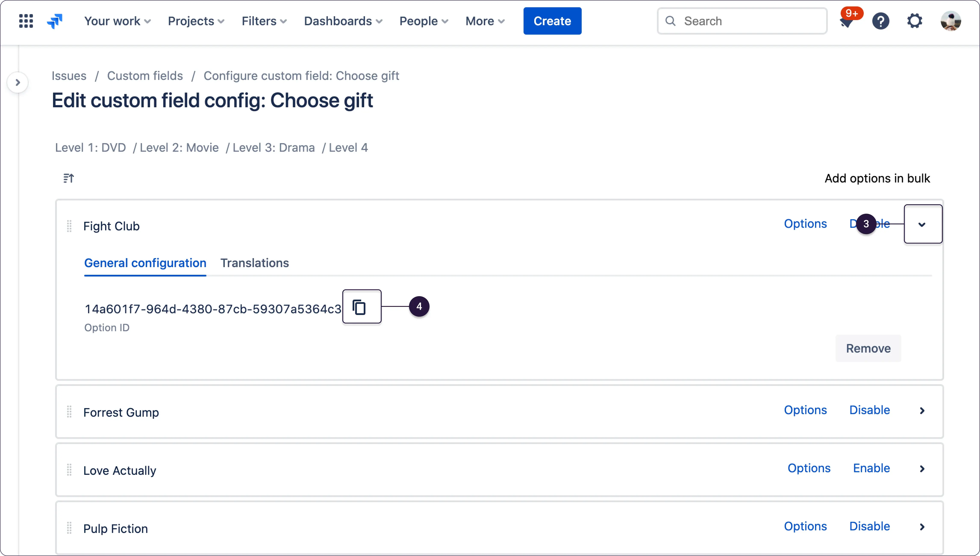980x556 pixels.
Task: Switch to the Translations tab
Action: tap(254, 263)
